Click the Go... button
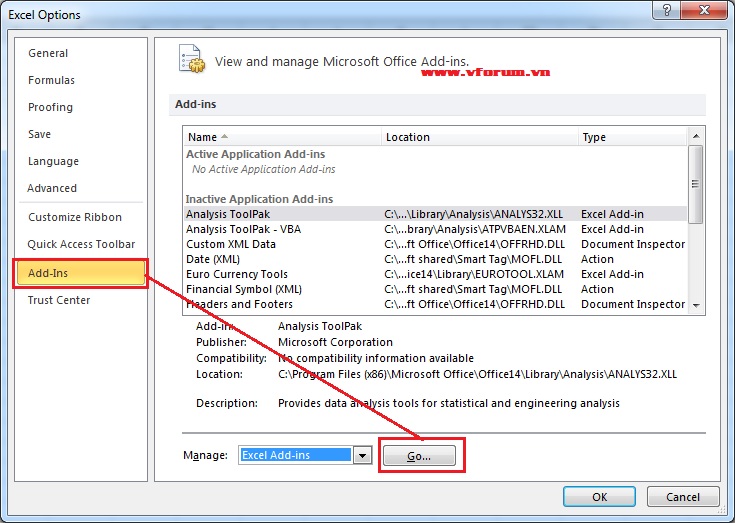The width and height of the screenshot is (735, 523). [x=419, y=456]
